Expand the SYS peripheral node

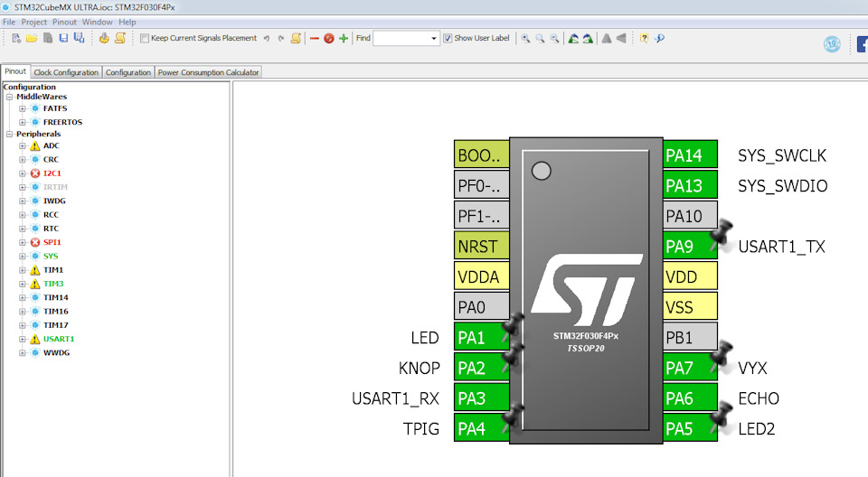tap(22, 257)
